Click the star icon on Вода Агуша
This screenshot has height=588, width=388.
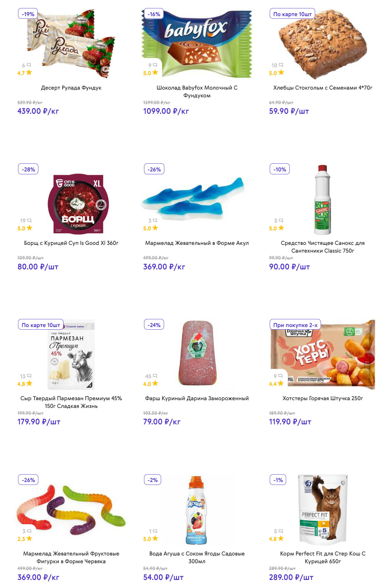coord(155,538)
